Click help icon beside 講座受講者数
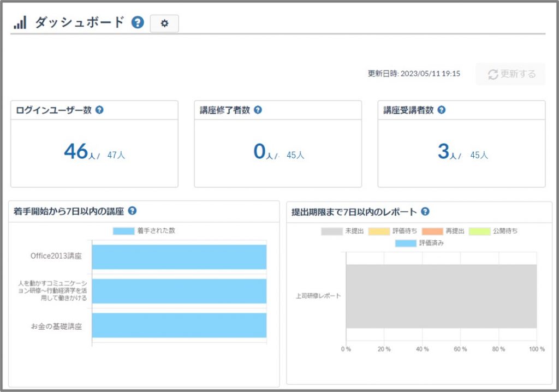559x392 pixels. pos(442,110)
